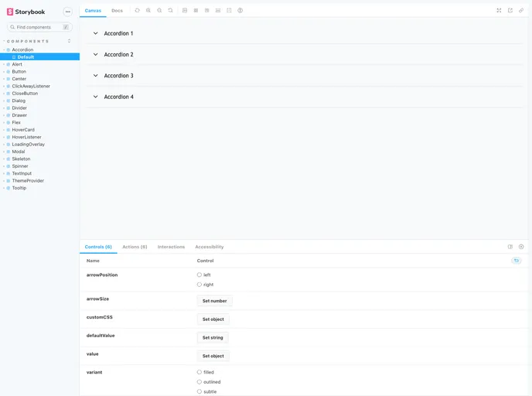Open canvas in new tab
This screenshot has width=532, height=396.
tap(510, 11)
